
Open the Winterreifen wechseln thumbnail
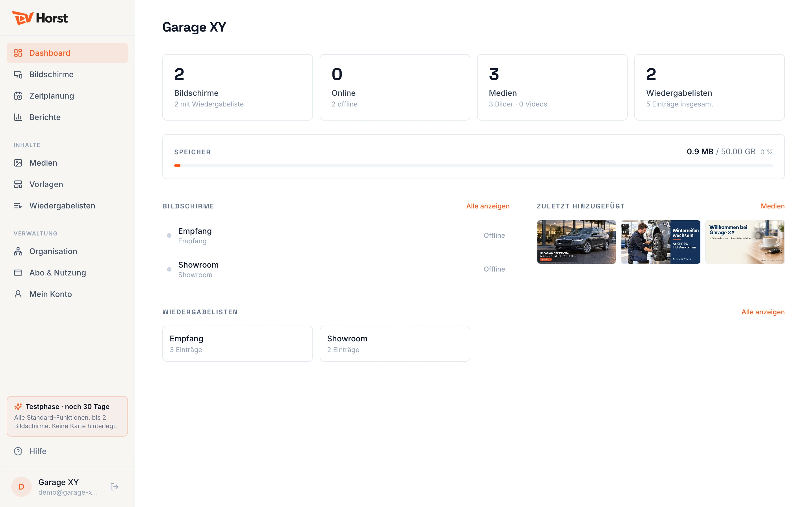(661, 242)
